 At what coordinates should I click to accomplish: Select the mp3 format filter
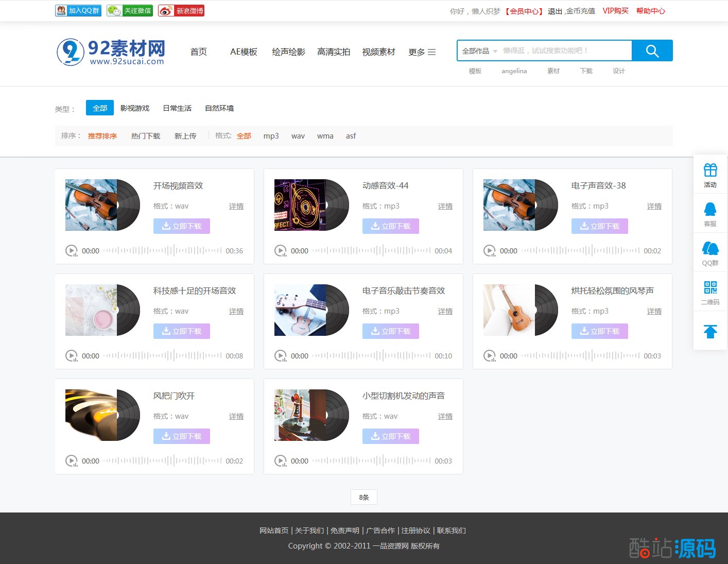[271, 136]
